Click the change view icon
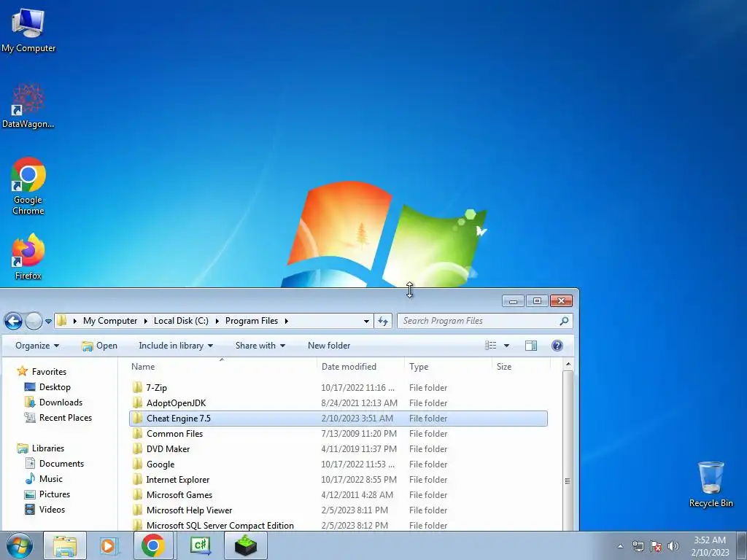 [x=491, y=346]
